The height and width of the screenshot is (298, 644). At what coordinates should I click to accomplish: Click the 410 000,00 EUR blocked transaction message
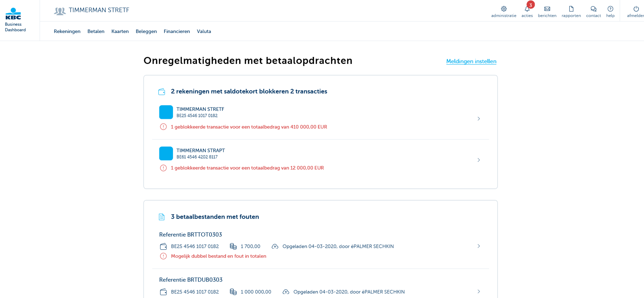click(x=249, y=127)
